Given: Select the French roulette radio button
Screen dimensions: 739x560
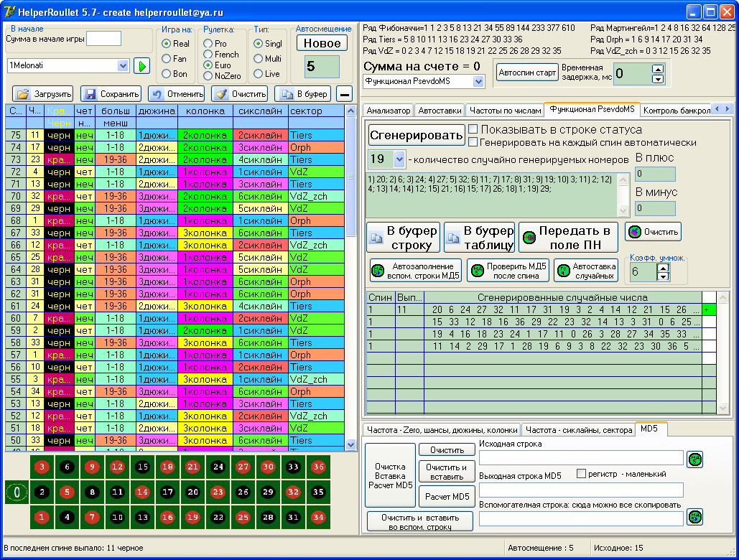Looking at the screenshot, I should [208, 55].
